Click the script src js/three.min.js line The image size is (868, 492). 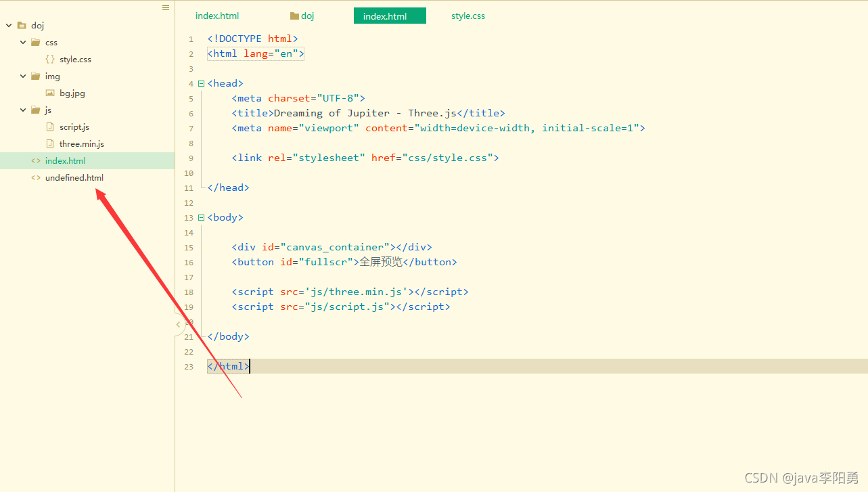[x=350, y=292]
